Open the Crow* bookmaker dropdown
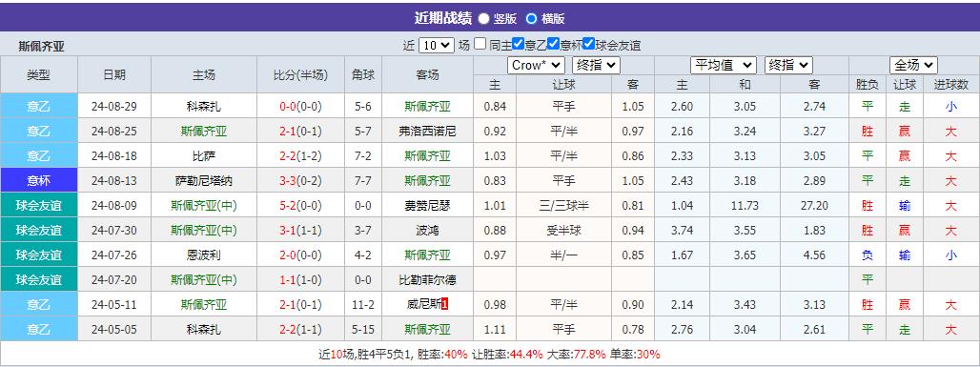This screenshot has height=367, width=980. tap(537, 65)
